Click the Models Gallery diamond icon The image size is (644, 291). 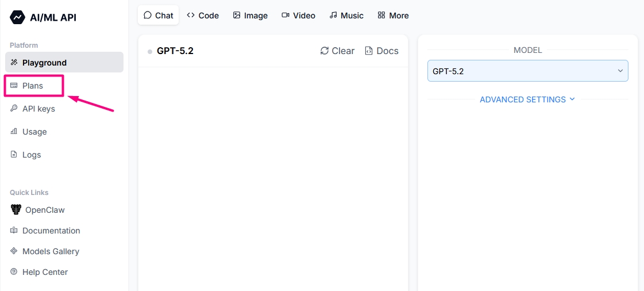[14, 251]
